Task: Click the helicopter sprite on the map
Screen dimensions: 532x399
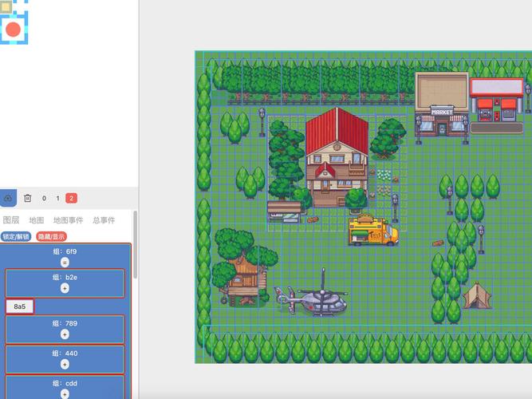Action: (x=317, y=299)
